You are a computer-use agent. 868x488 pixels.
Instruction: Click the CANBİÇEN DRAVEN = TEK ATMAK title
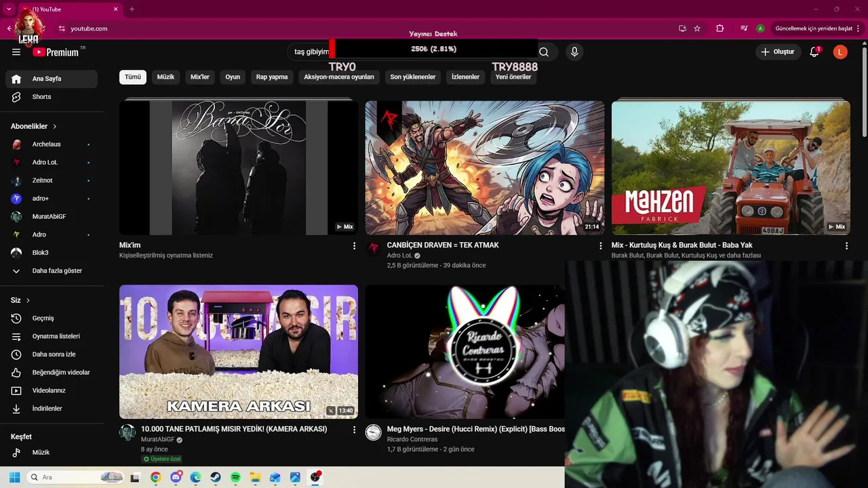pos(443,245)
